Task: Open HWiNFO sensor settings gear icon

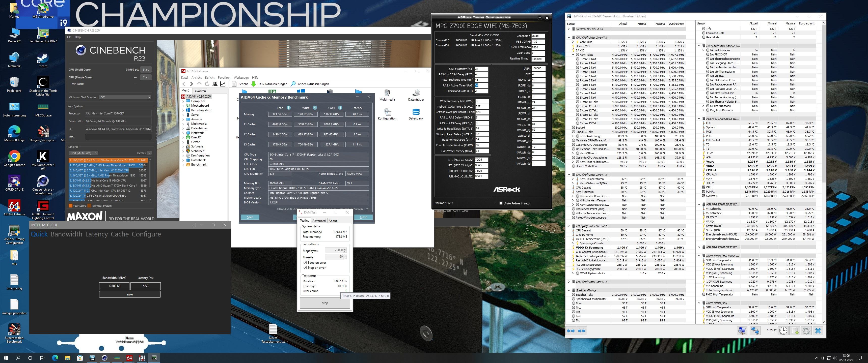Action: click(806, 331)
